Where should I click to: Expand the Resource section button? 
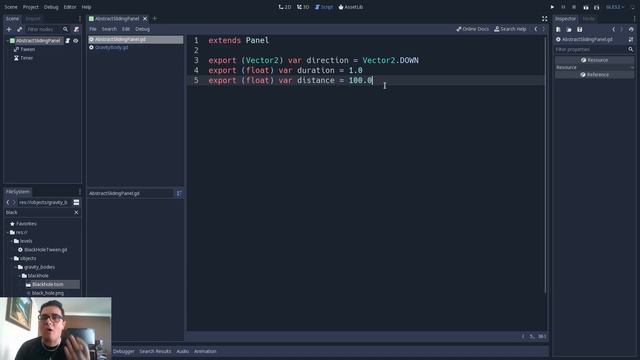(x=594, y=60)
